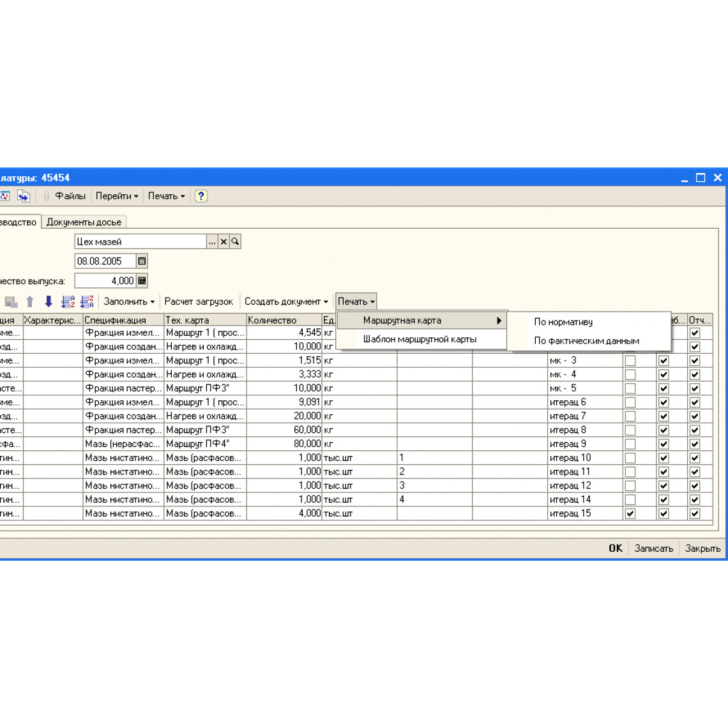Screen dimensions: 728x728
Task: Click magnifier icon next to Цех мазей field
Action: pos(236,241)
